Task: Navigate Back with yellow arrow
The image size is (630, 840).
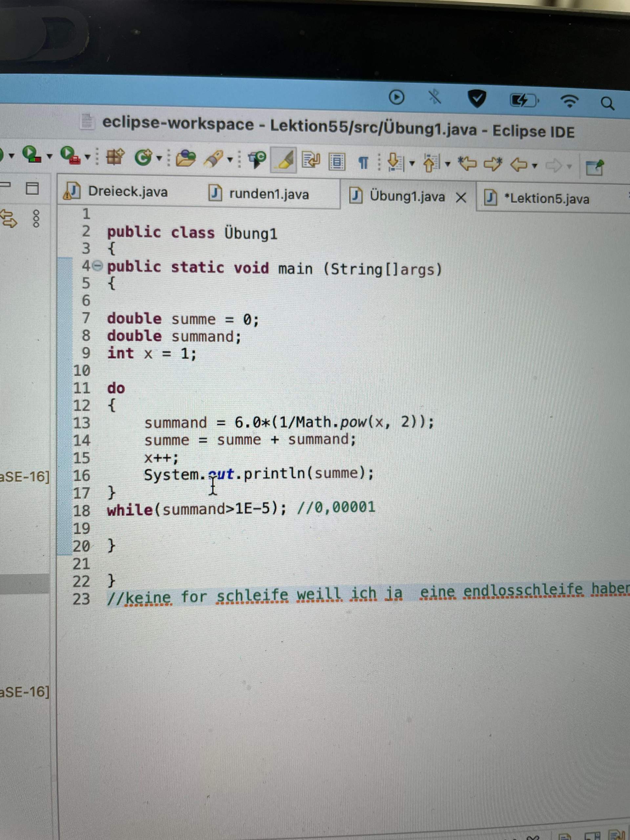Action: [519, 165]
